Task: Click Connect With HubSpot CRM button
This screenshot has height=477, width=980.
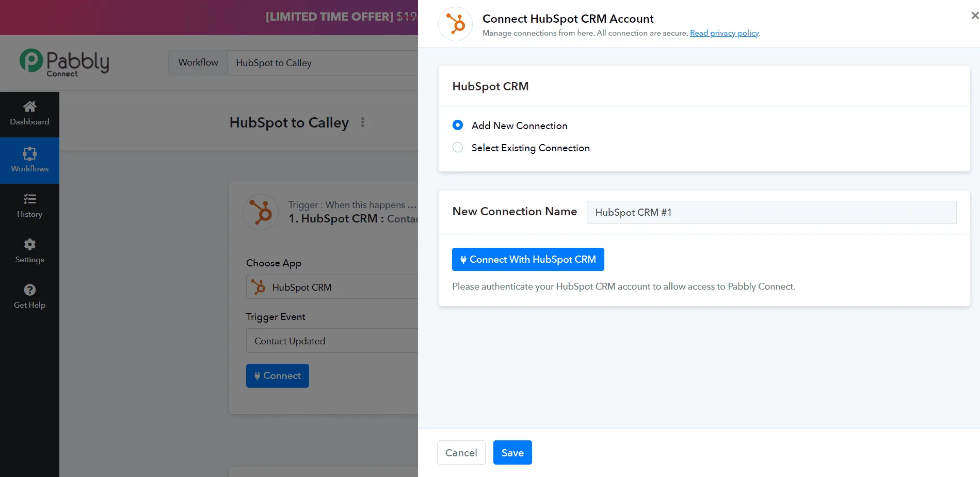Action: pyautogui.click(x=528, y=260)
